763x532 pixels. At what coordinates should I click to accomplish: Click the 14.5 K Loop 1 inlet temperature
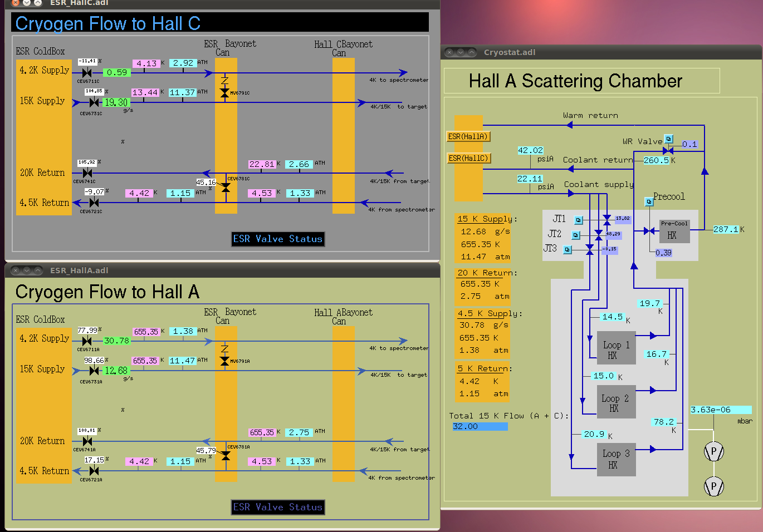pos(613,317)
